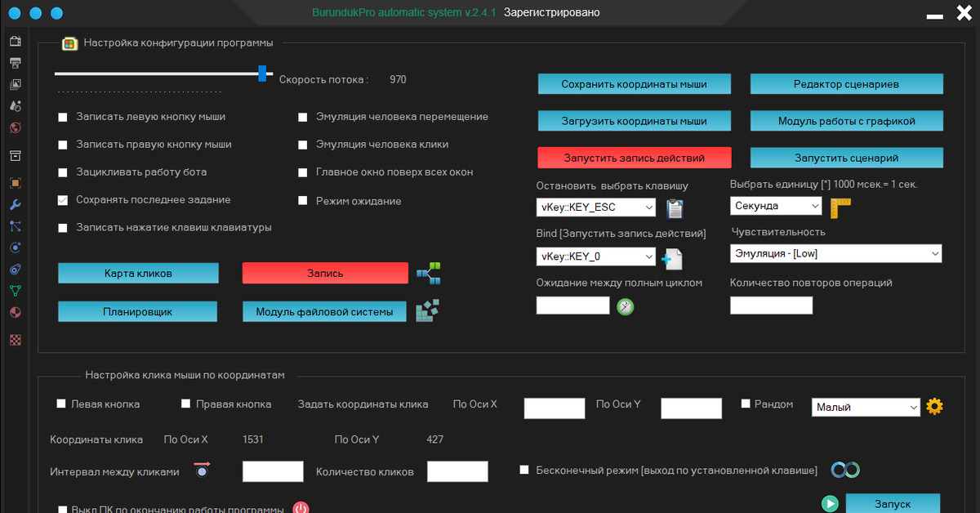Click the yellow ruler icon by Секунда

[x=840, y=207]
